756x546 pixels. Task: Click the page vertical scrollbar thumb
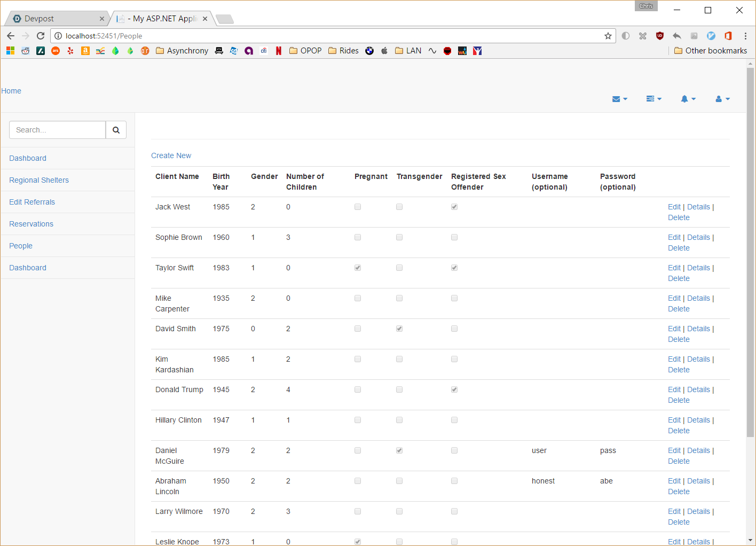[750, 252]
